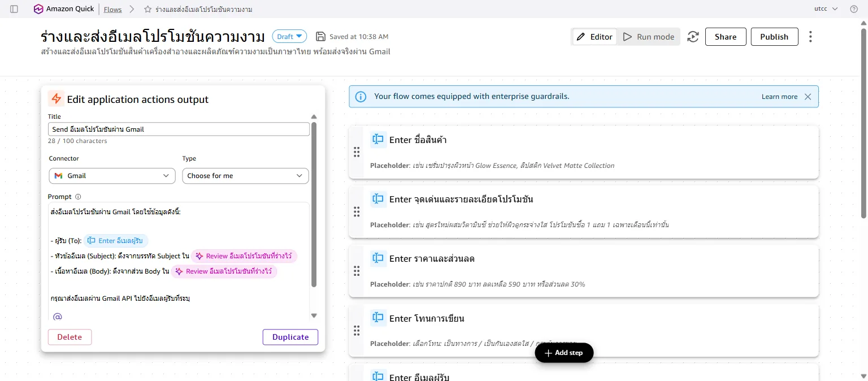Image resolution: width=868 pixels, height=381 pixels.
Task: Click the Publish button
Action: coord(774,37)
